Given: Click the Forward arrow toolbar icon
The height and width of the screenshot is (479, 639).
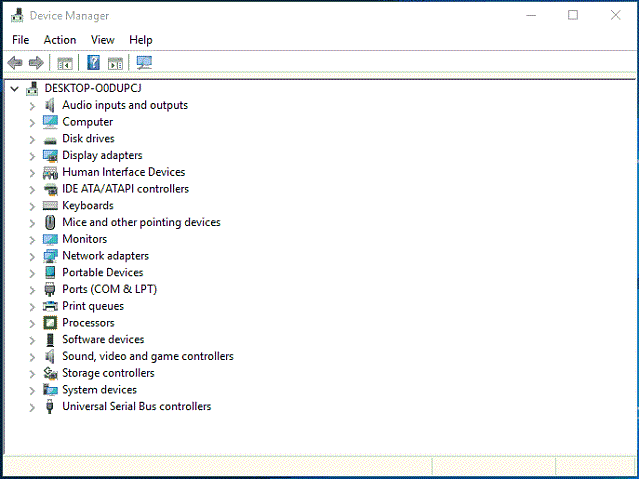Looking at the screenshot, I should pos(36,63).
